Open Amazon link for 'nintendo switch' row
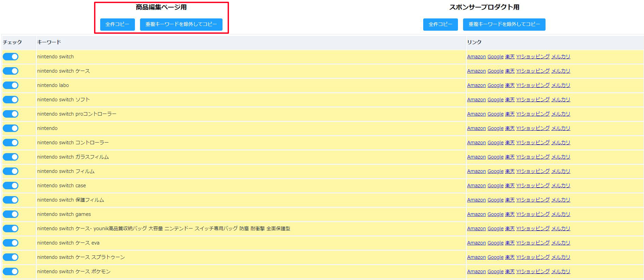This screenshot has height=280, width=644. coord(476,57)
